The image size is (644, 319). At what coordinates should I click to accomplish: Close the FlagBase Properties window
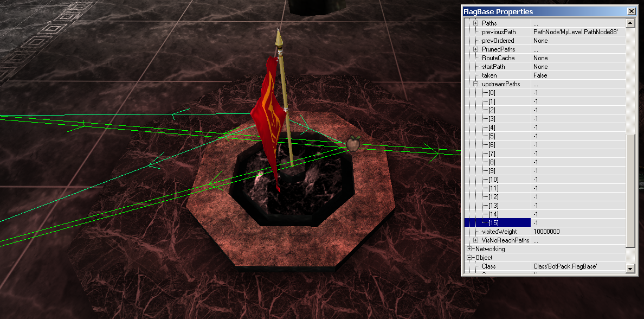[631, 11]
